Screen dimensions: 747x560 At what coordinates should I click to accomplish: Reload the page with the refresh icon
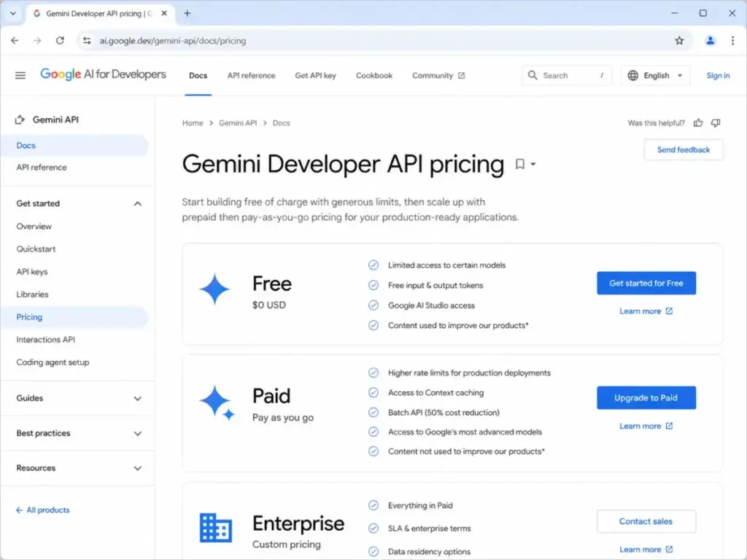pos(60,41)
